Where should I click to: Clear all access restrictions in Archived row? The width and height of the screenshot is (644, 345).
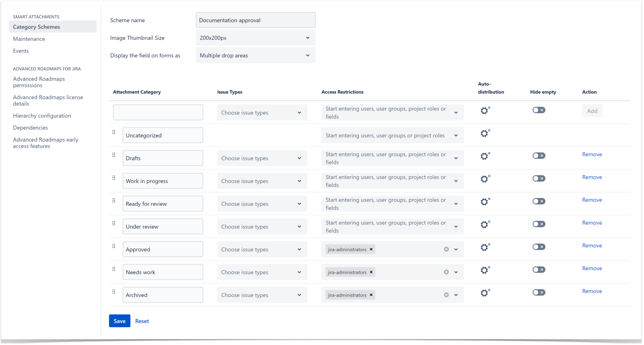446,295
